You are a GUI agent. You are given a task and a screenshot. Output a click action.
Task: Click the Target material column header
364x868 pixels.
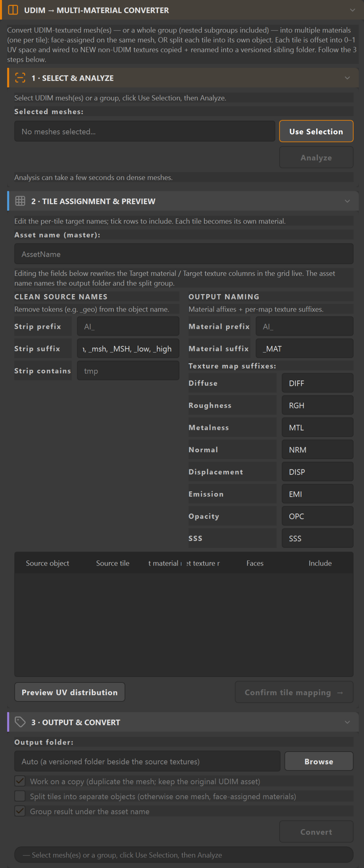[165, 563]
